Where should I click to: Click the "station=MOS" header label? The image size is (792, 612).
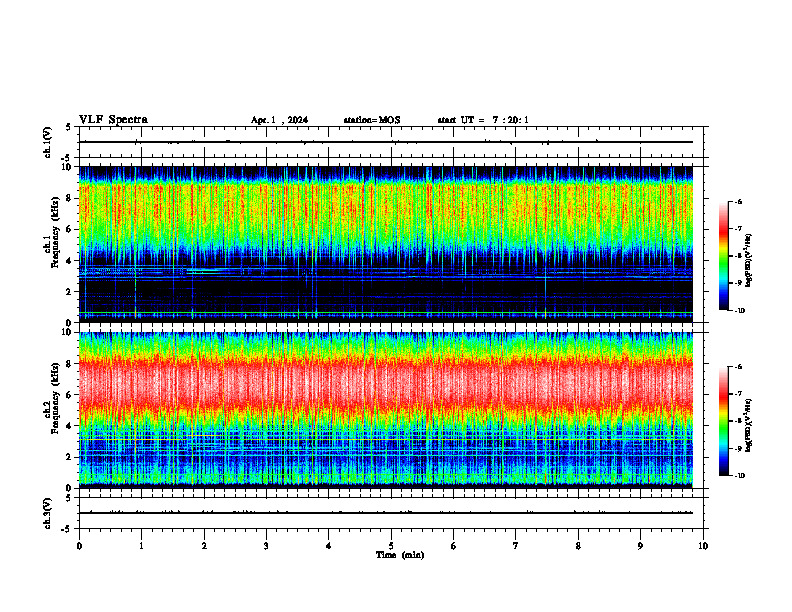point(372,120)
